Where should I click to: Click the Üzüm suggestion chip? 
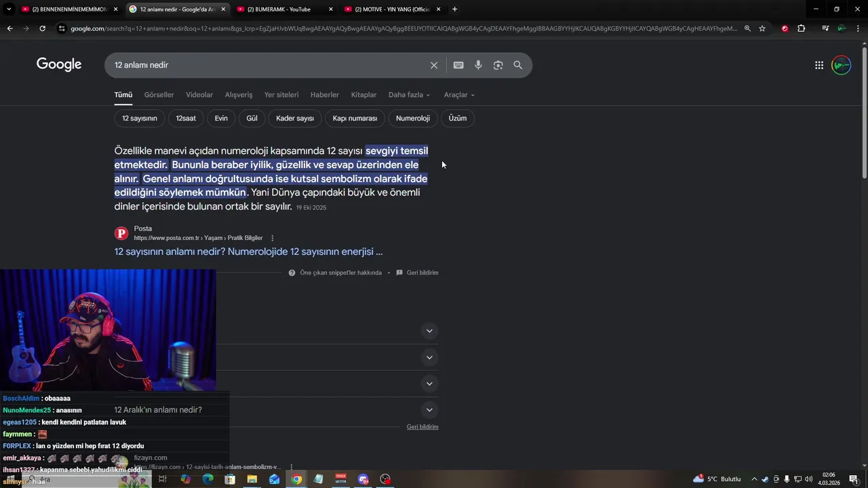click(458, 118)
